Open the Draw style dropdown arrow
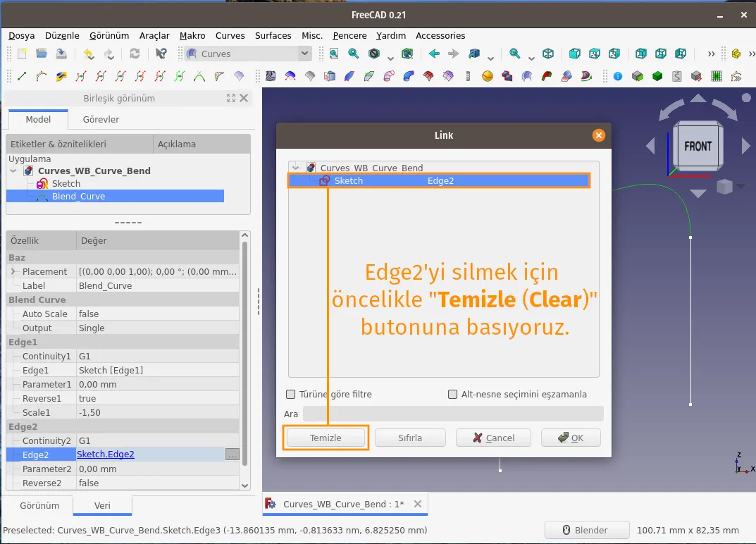 (x=390, y=58)
